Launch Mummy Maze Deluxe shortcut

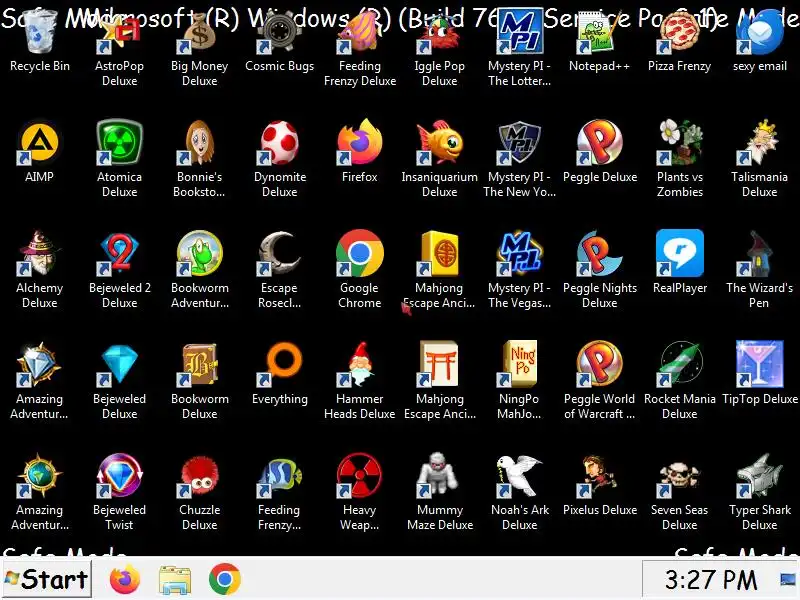(439, 476)
